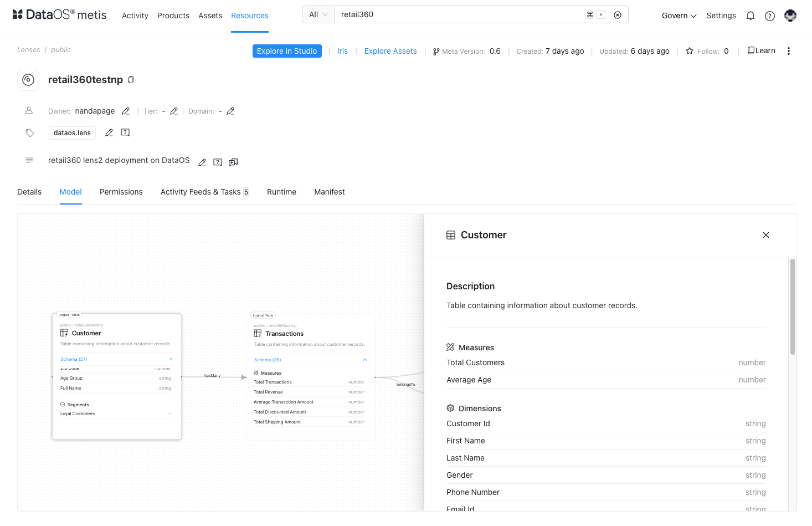Close the Customer details panel

tap(766, 235)
